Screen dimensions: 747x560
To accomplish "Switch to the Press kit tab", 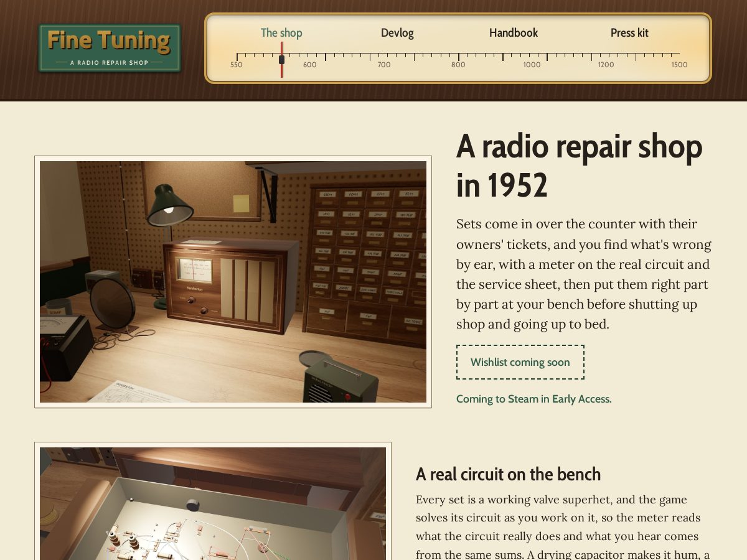I will point(629,33).
